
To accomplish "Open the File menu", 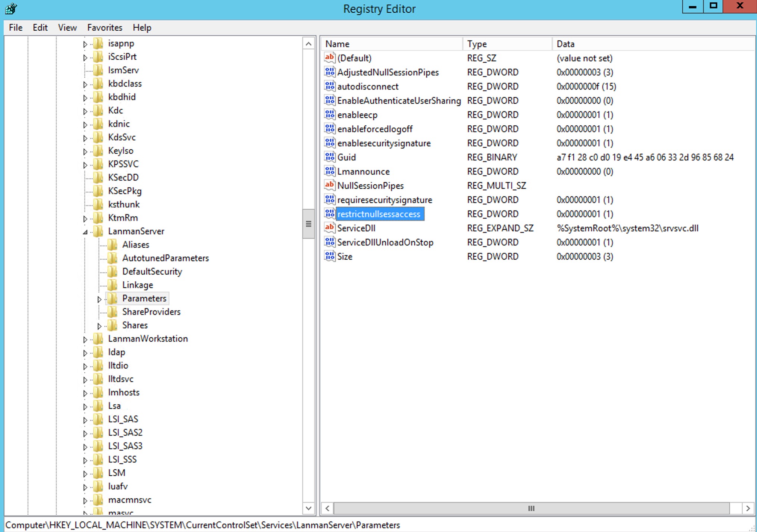I will pos(16,28).
